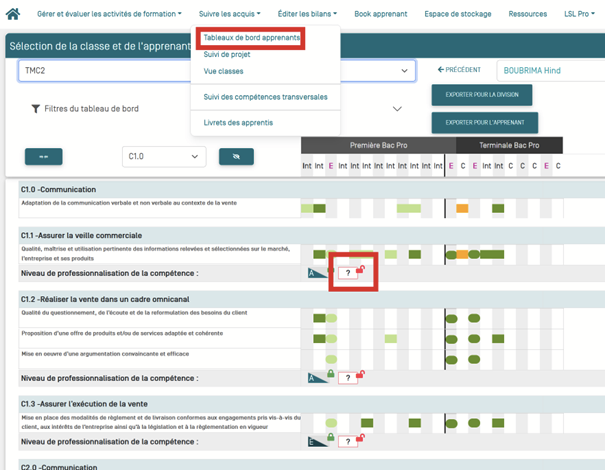Screen dimensions: 605x470
Task: Click the eye-slash hide button
Action: coord(236,157)
